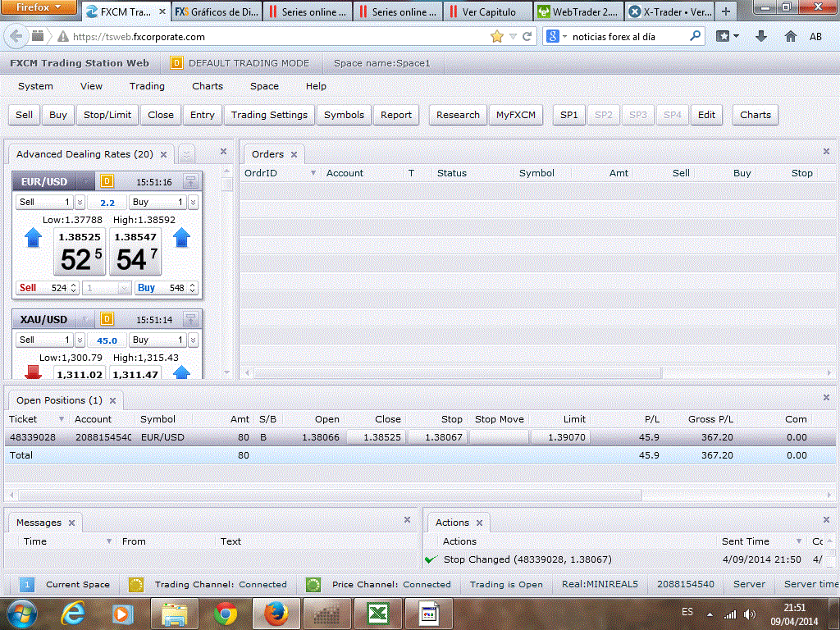The height and width of the screenshot is (630, 840).
Task: Click the Symbols button
Action: click(x=344, y=115)
